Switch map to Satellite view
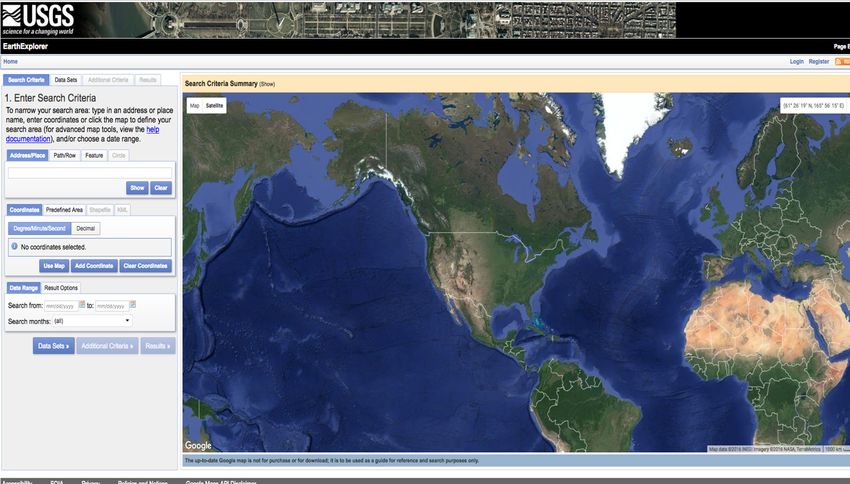 click(215, 105)
